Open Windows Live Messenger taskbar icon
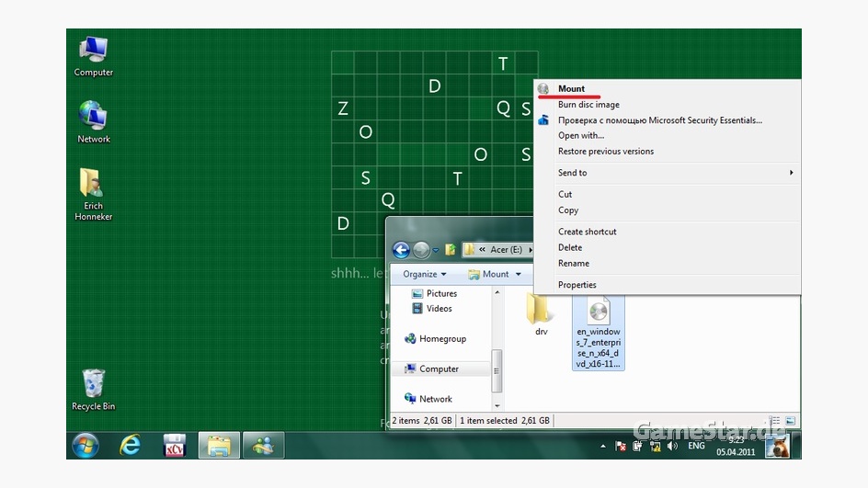Screen dimensions: 868x488 click(x=263, y=445)
